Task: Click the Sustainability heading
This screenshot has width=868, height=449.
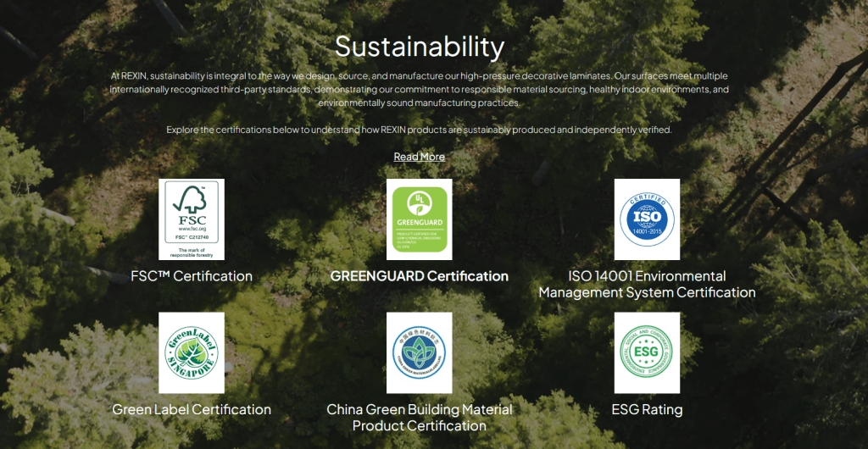Action: point(419,47)
